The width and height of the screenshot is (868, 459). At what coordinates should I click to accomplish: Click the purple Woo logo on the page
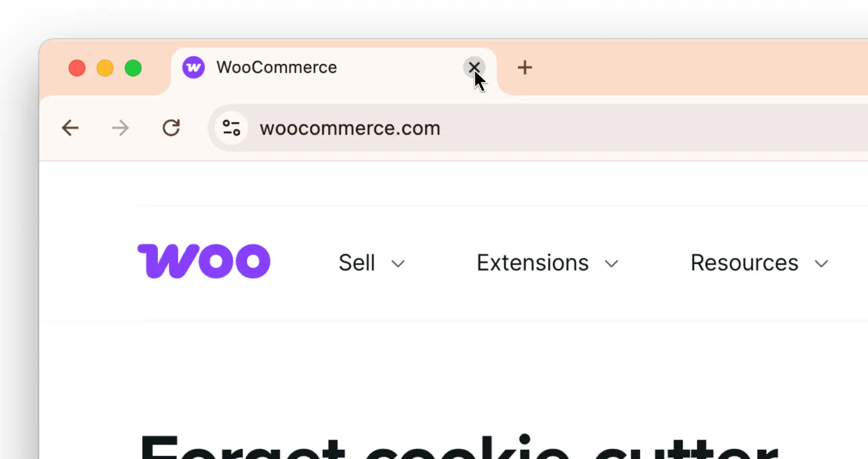click(204, 261)
